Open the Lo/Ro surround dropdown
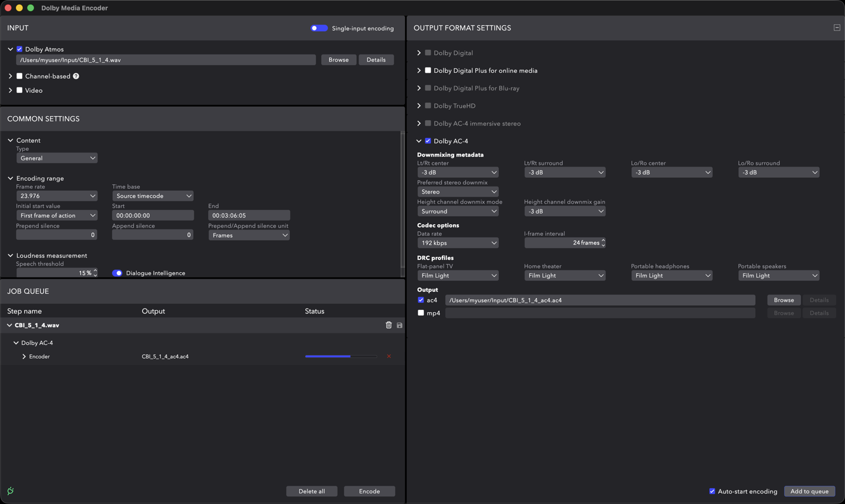This screenshot has height=504, width=845. (x=779, y=172)
